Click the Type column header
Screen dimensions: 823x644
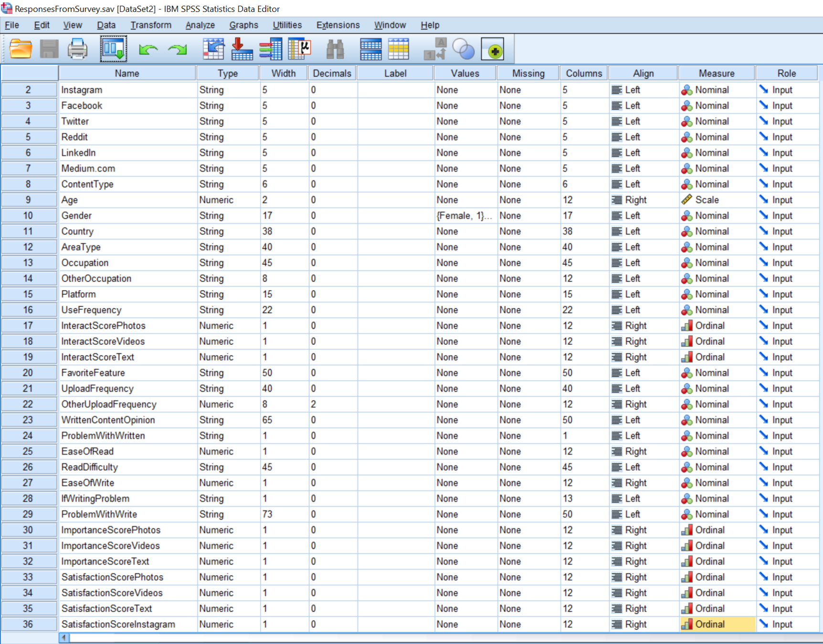click(228, 73)
